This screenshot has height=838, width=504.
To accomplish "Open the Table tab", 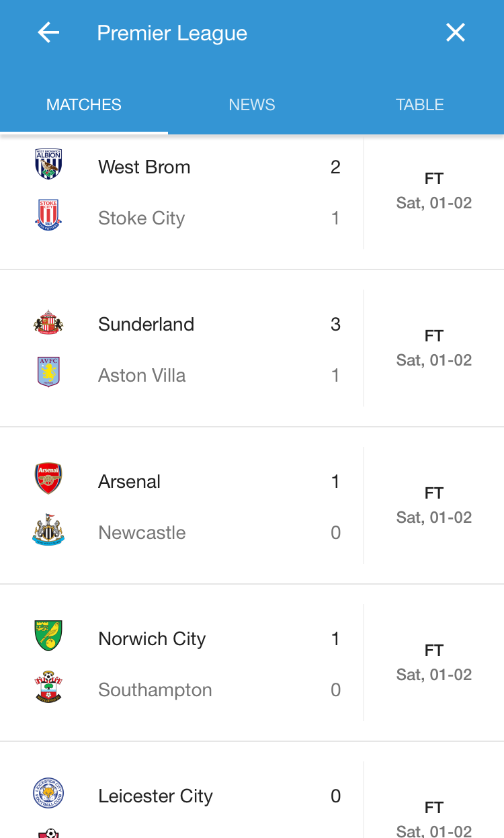I will pos(420,105).
